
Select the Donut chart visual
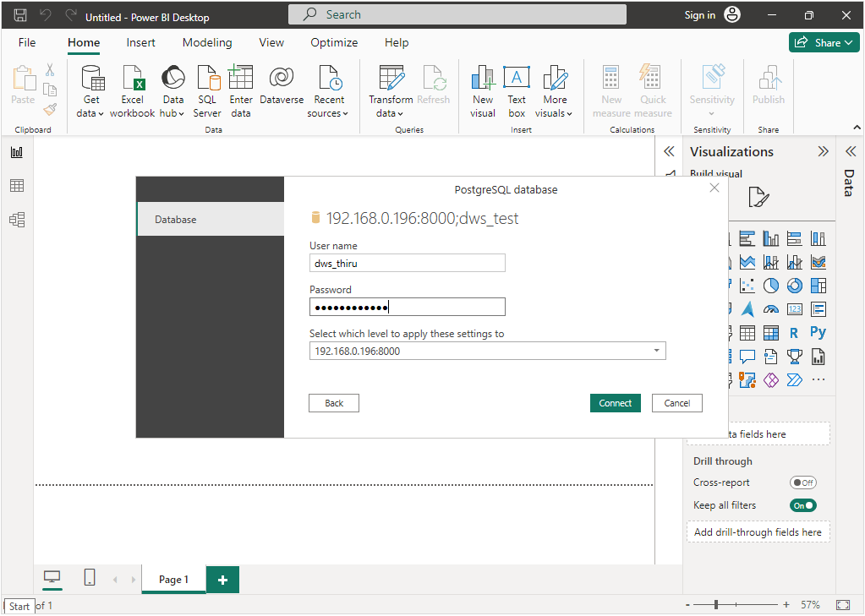click(x=794, y=286)
